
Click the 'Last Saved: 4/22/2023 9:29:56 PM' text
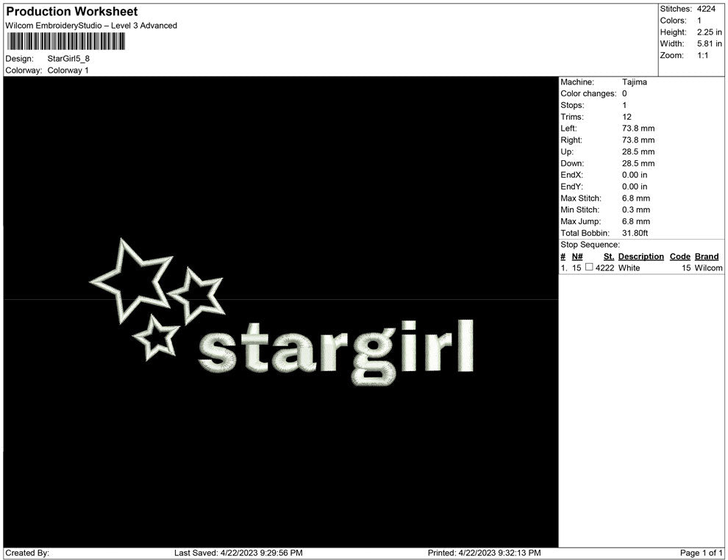click(239, 553)
